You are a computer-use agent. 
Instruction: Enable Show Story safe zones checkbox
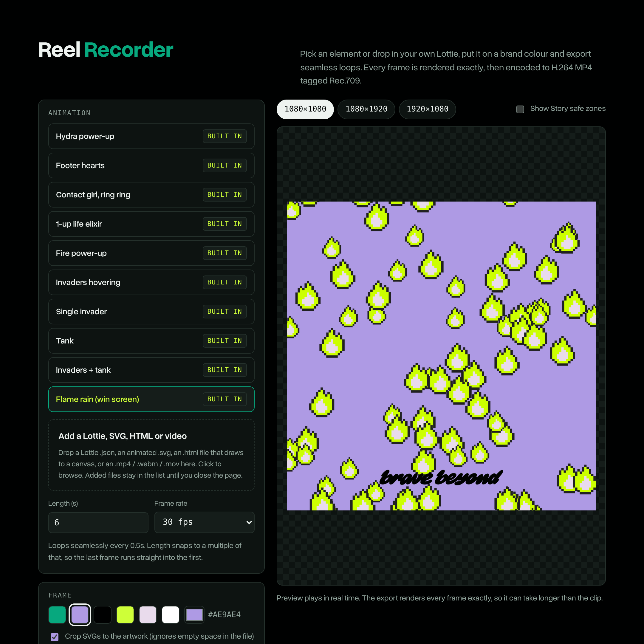(x=520, y=109)
